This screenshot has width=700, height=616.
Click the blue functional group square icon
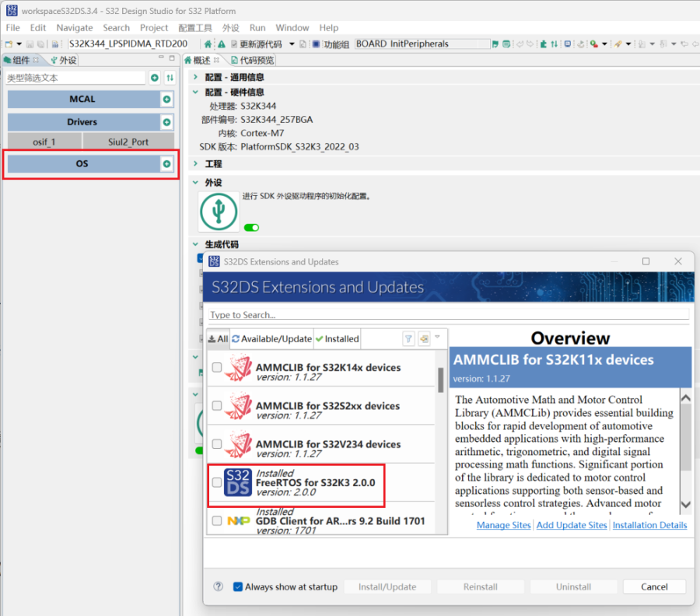316,44
